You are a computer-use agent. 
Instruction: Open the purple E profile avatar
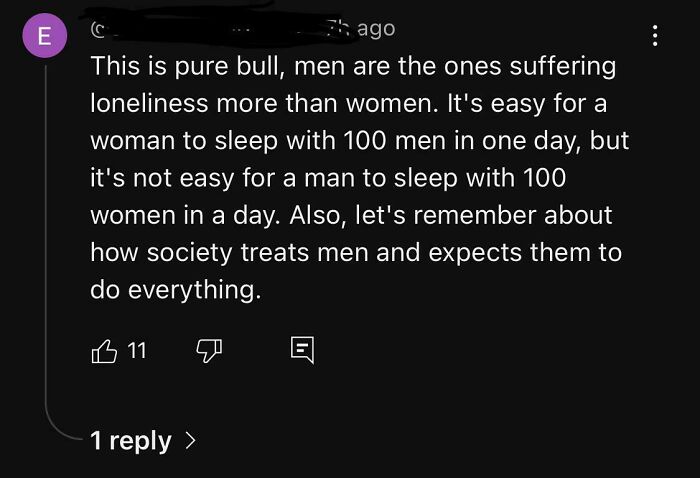pos(41,36)
